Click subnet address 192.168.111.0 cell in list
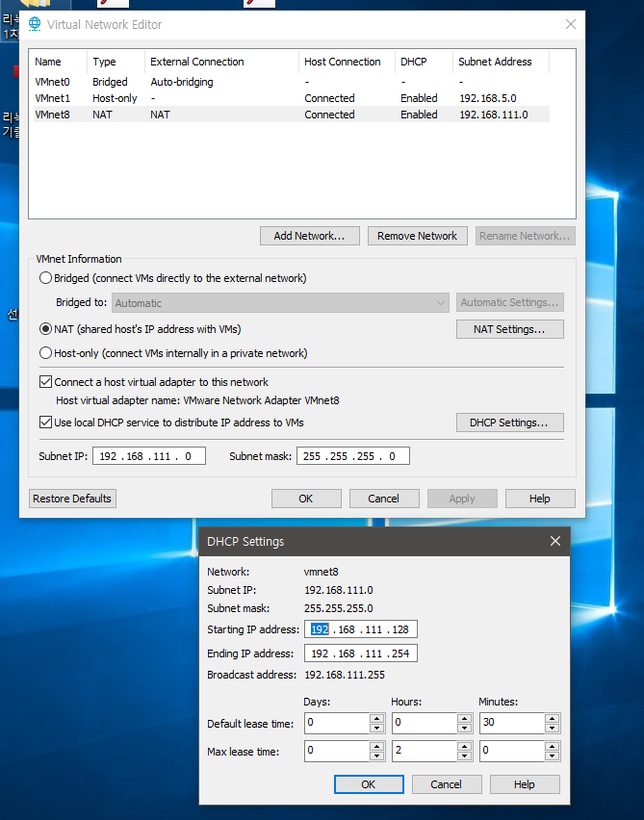Image resolution: width=644 pixels, height=820 pixels. coord(493,115)
